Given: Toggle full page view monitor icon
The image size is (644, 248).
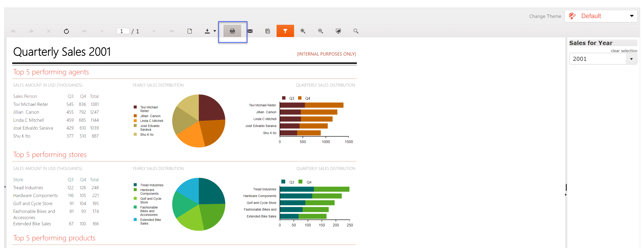Looking at the screenshot, I should point(338,31).
